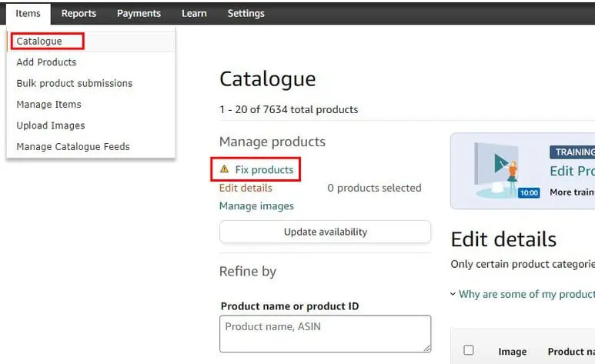
Task: Click the warning triangle icon beside Fix products
Action: [224, 169]
